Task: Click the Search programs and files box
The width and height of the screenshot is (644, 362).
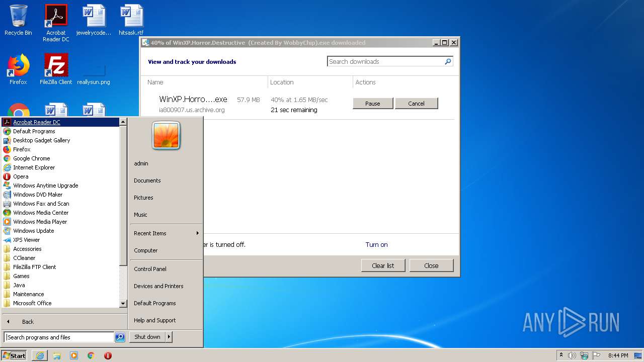Action: pyautogui.click(x=59, y=337)
